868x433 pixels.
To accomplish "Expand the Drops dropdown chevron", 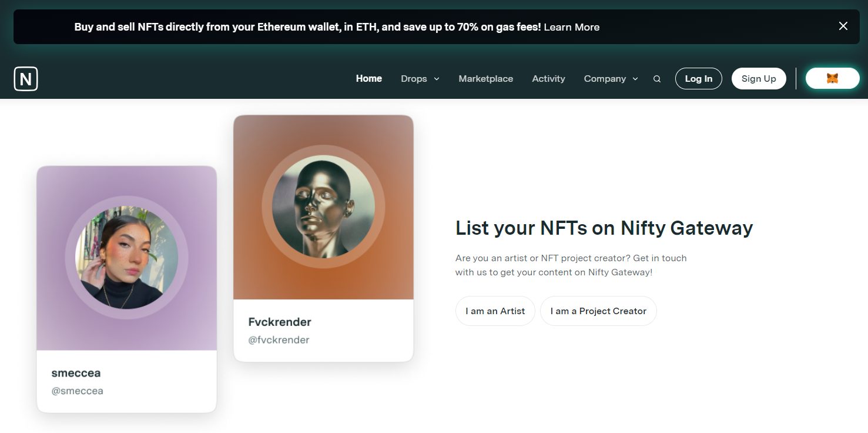I will 437,79.
